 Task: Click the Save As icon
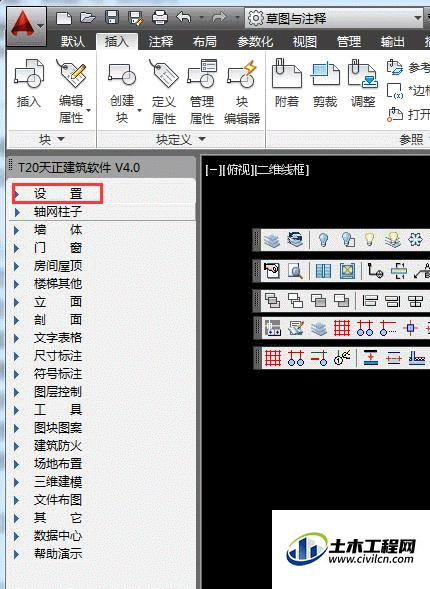point(136,18)
